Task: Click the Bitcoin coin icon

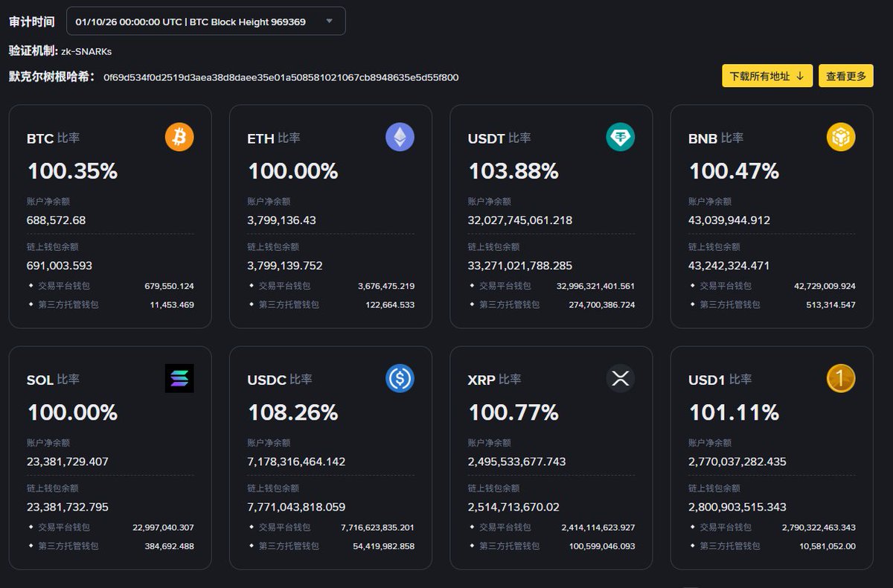Action: pyautogui.click(x=179, y=137)
